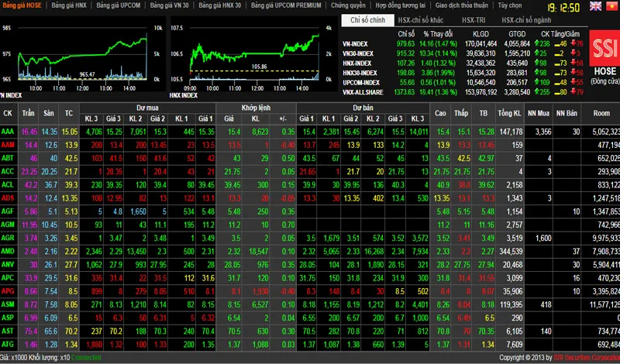Click the HNX INDEX chart
Viewport: 620px width, 364px height.
(253, 55)
